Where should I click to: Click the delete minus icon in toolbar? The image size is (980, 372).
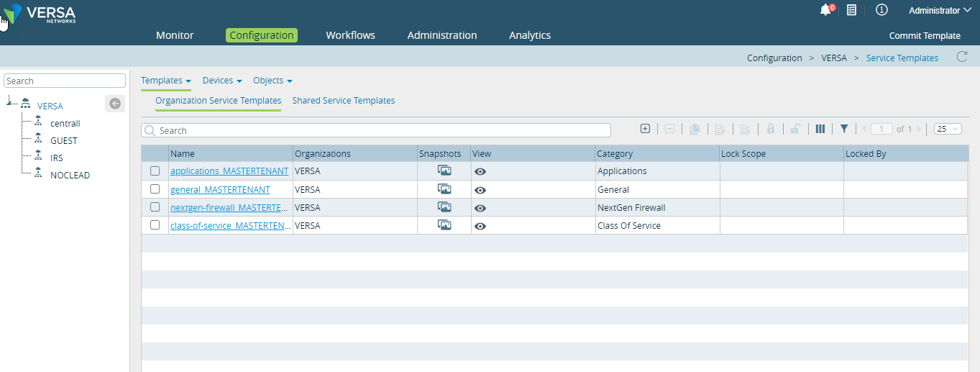(669, 129)
